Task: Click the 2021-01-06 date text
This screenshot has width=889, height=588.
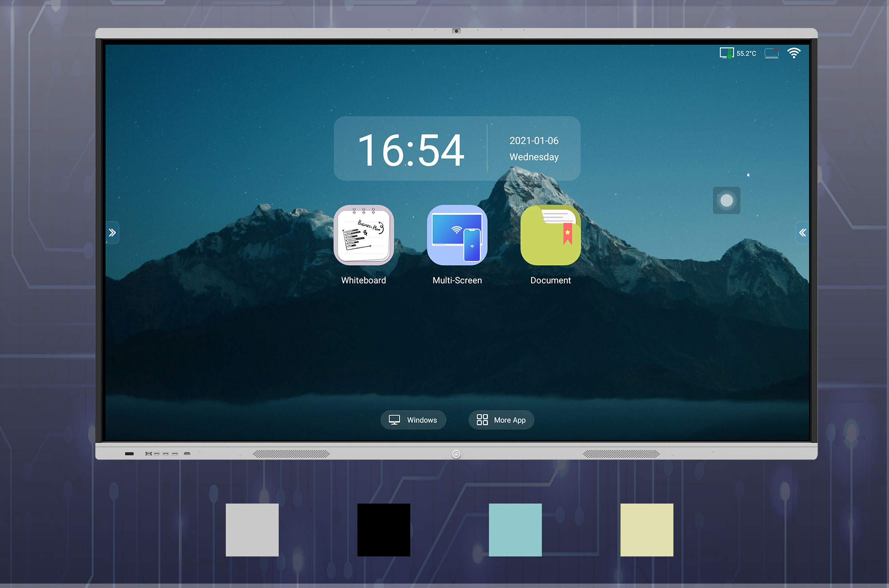Action: pos(533,140)
